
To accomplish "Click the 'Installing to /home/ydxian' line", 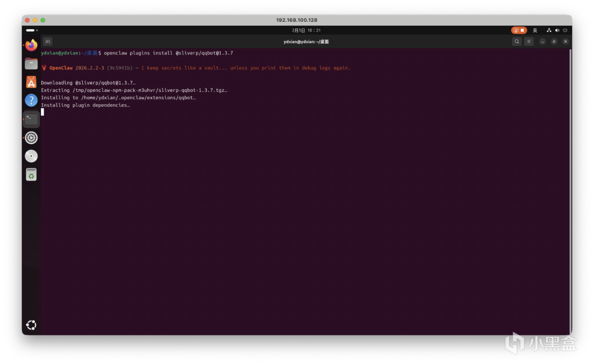I will (118, 98).
